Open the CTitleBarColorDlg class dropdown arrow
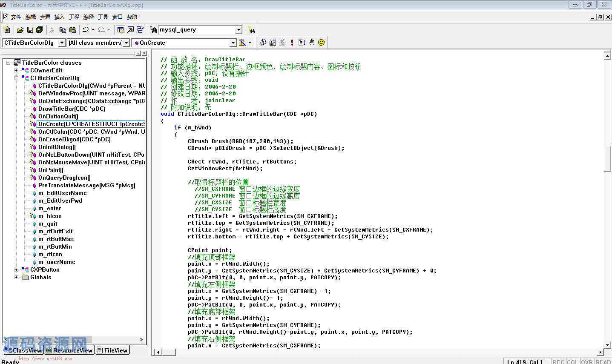Screen dimensions: 612x364 (62, 43)
